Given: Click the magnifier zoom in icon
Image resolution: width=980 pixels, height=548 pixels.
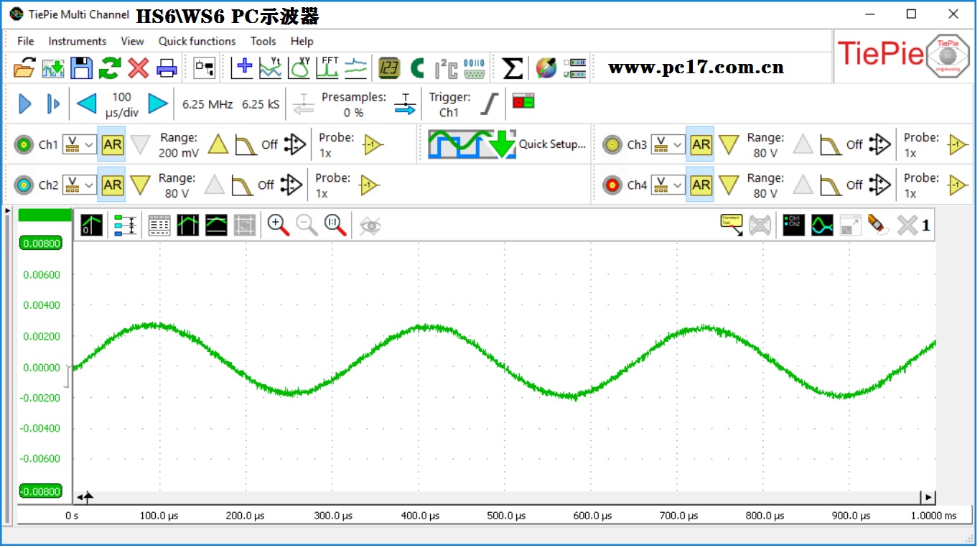Looking at the screenshot, I should pyautogui.click(x=278, y=226).
